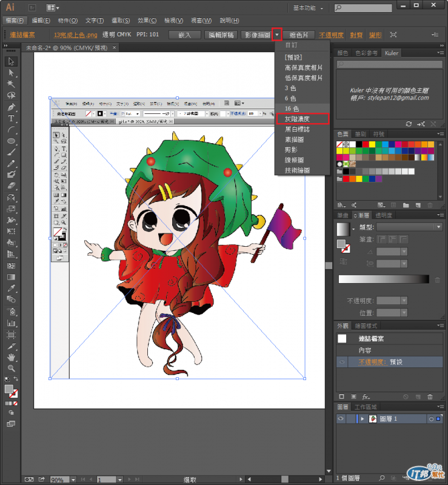Click the fx add effect icon
Image resolution: width=448 pixels, height=485 pixels.
tap(366, 396)
